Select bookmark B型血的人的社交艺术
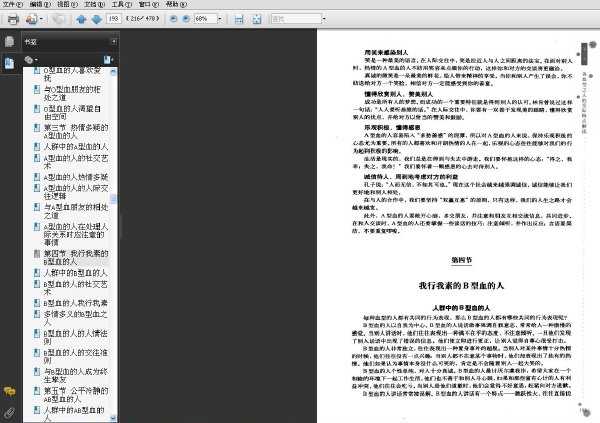 point(76,288)
